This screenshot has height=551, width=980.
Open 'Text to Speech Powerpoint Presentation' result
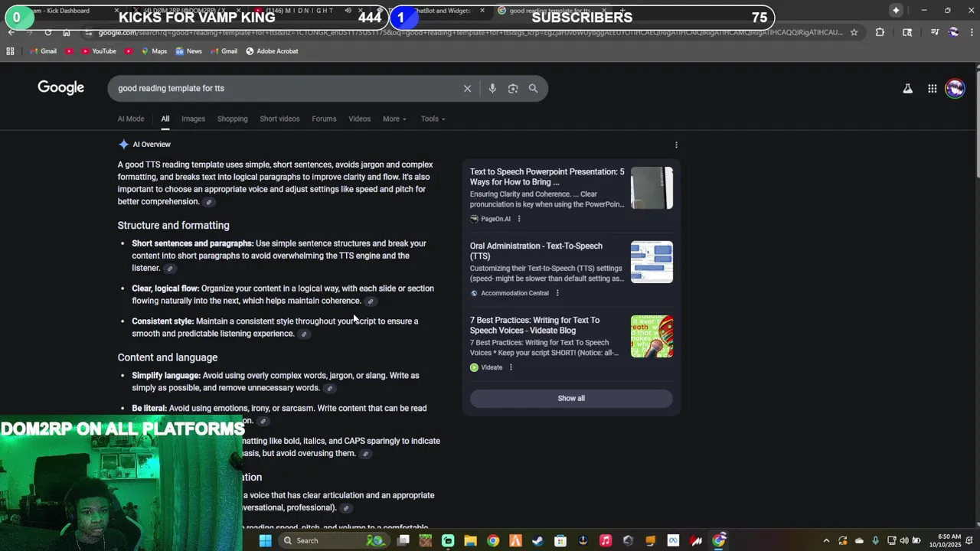click(x=547, y=177)
